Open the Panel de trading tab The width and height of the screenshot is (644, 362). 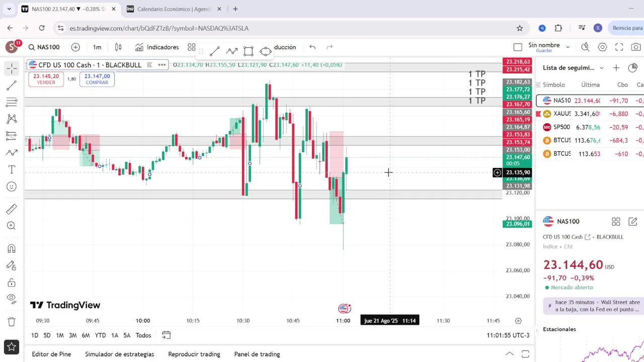pyautogui.click(x=257, y=354)
